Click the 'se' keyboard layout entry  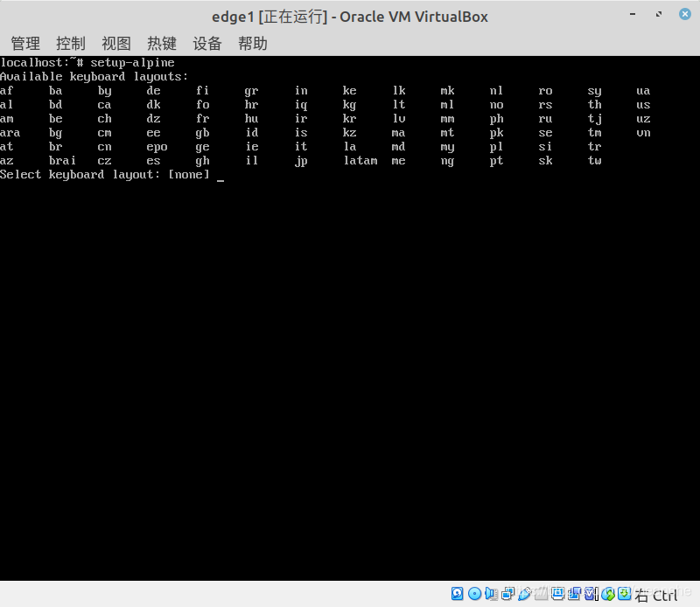pyautogui.click(x=545, y=133)
